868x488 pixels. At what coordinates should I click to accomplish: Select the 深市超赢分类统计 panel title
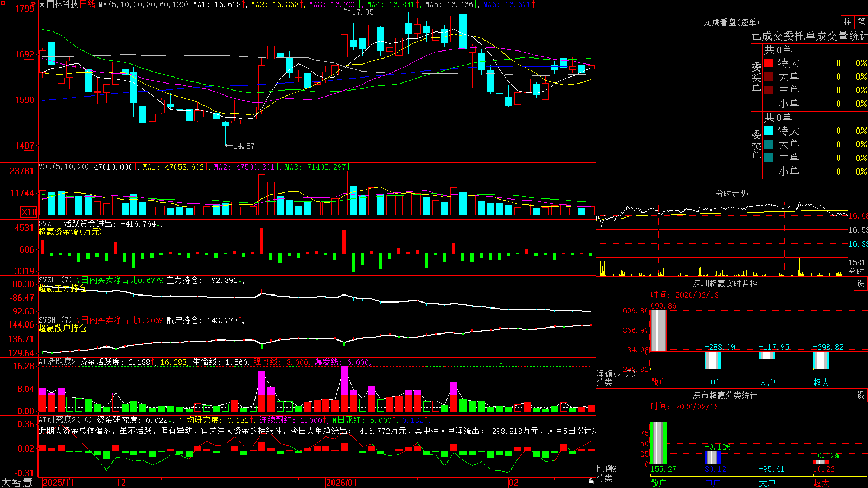pos(725,395)
